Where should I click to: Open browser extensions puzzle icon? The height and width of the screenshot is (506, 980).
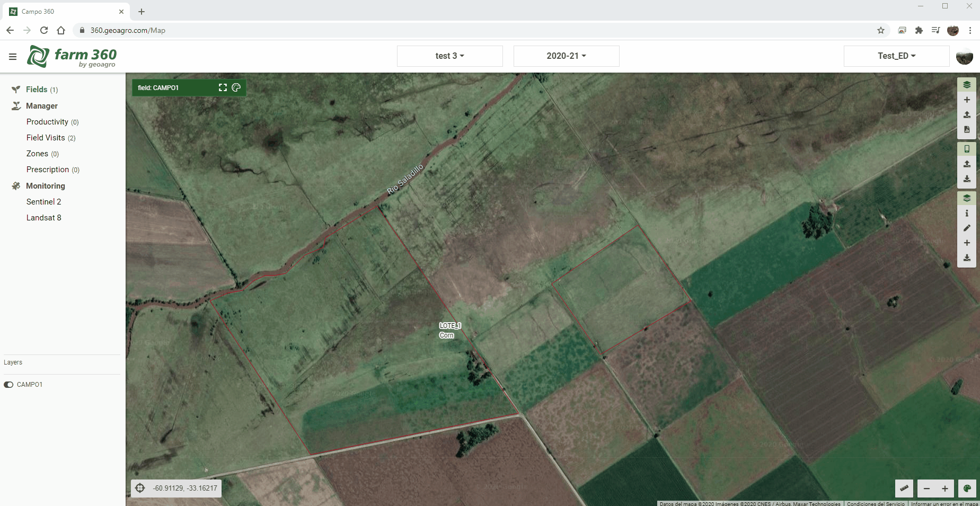(x=919, y=30)
